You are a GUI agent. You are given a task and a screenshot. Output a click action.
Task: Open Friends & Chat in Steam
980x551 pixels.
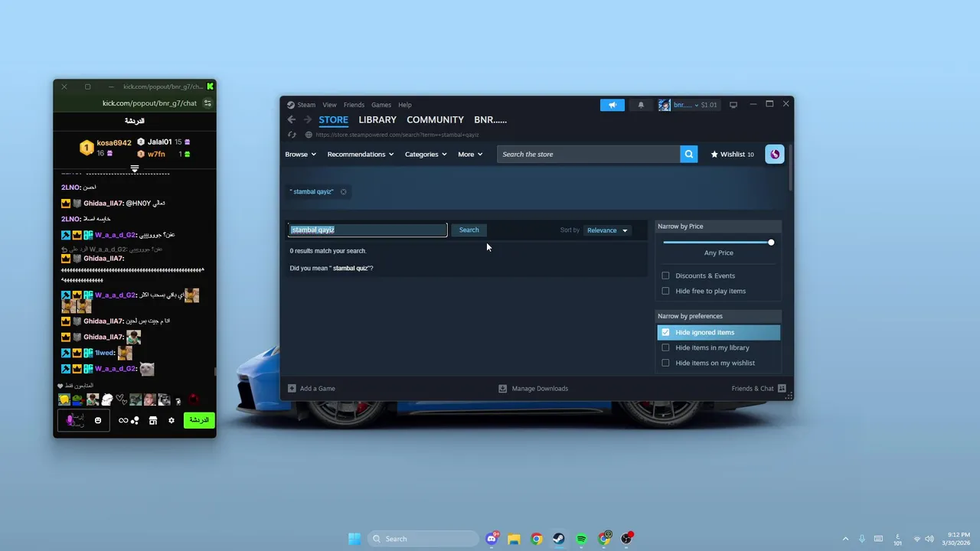pos(759,389)
